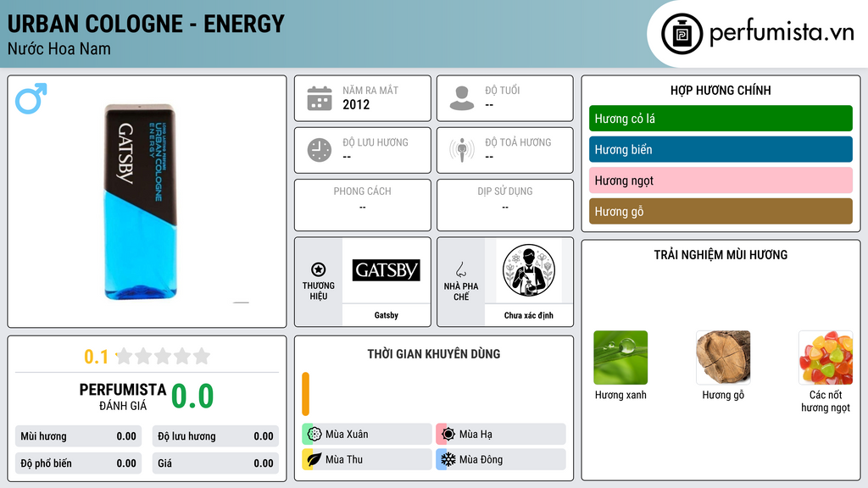Click the nose icon above Nhà Pha Chế
The height and width of the screenshot is (488, 868).
460,269
